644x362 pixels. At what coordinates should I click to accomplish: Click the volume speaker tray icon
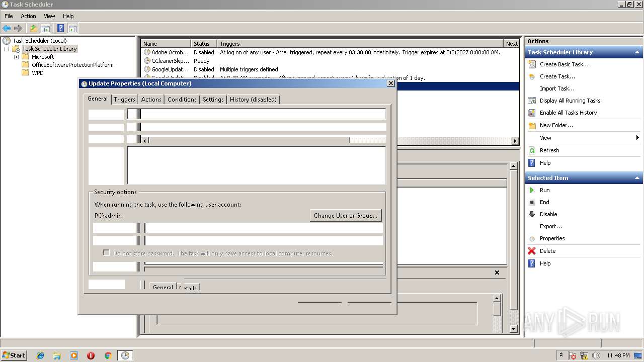pyautogui.click(x=597, y=355)
